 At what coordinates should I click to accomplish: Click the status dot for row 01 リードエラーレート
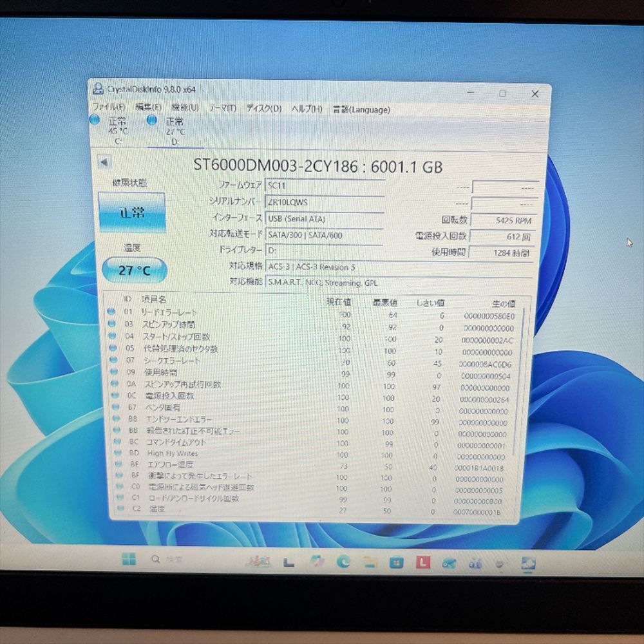(x=111, y=312)
